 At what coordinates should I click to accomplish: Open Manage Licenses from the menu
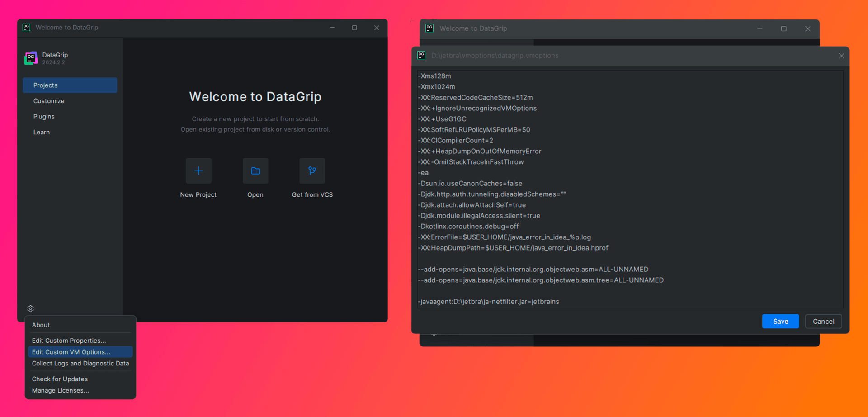(61, 390)
